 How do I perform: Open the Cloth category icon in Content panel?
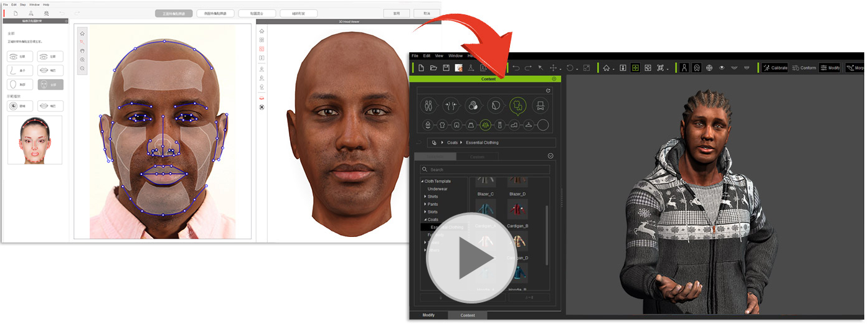[517, 106]
